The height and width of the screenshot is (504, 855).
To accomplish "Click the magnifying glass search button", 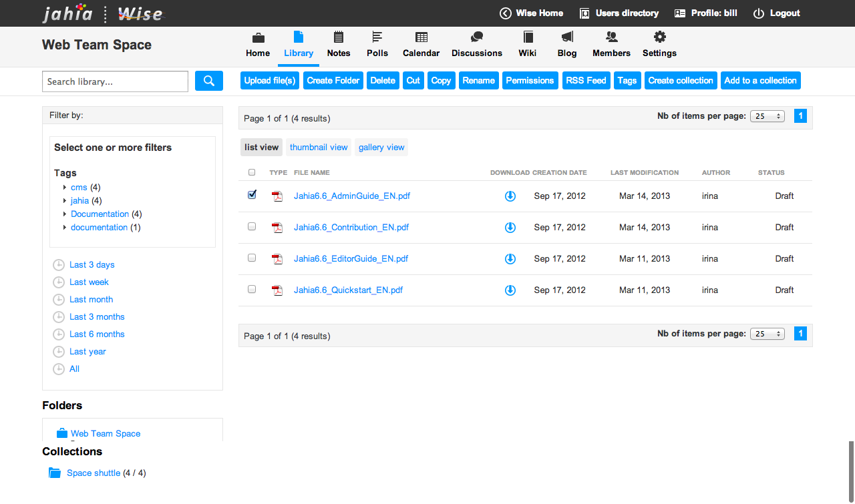I will pos(208,81).
